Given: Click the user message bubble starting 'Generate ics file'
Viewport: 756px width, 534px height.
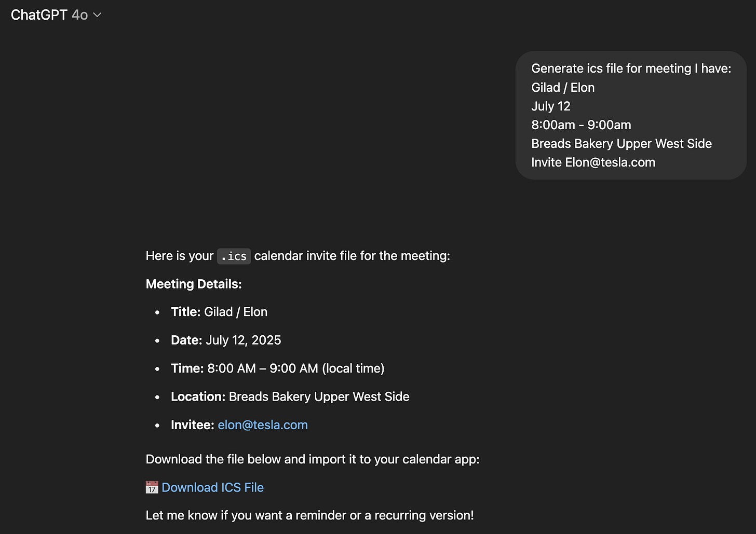Looking at the screenshot, I should coord(631,115).
